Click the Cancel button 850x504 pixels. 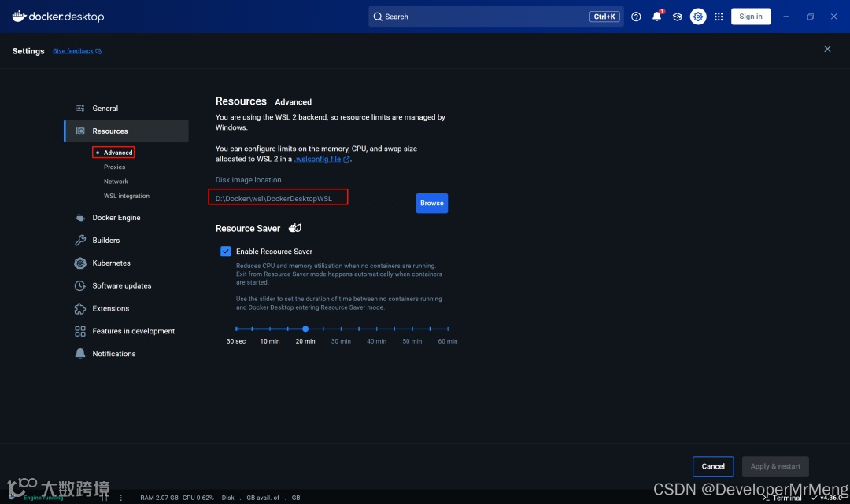pyautogui.click(x=713, y=466)
